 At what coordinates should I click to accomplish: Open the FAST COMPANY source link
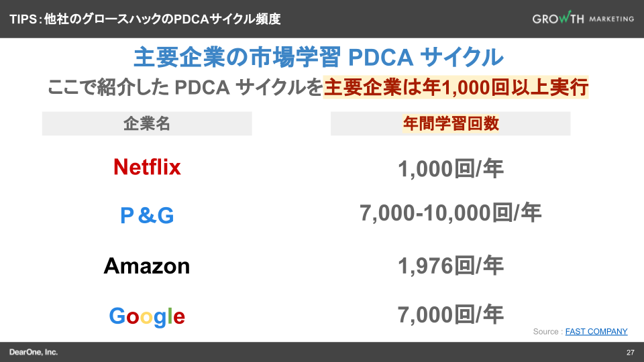[x=596, y=331]
